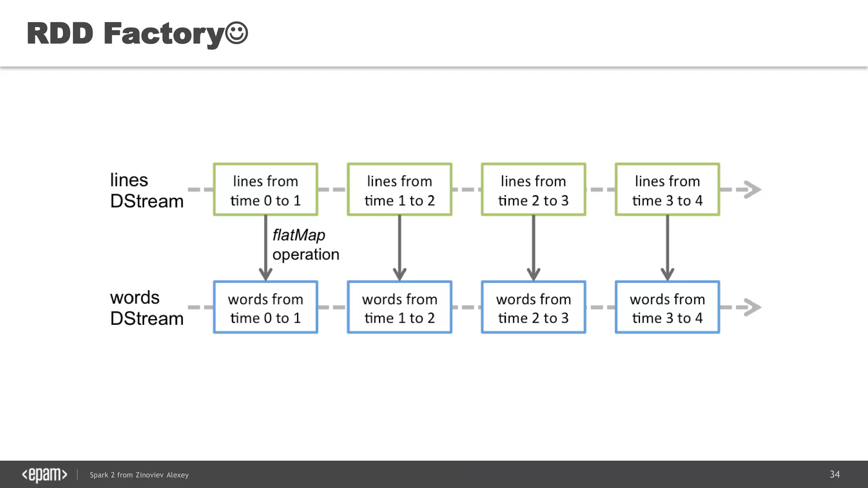868x488 pixels.
Task: Select the 'words from time 0 to 1' box
Action: click(x=266, y=308)
